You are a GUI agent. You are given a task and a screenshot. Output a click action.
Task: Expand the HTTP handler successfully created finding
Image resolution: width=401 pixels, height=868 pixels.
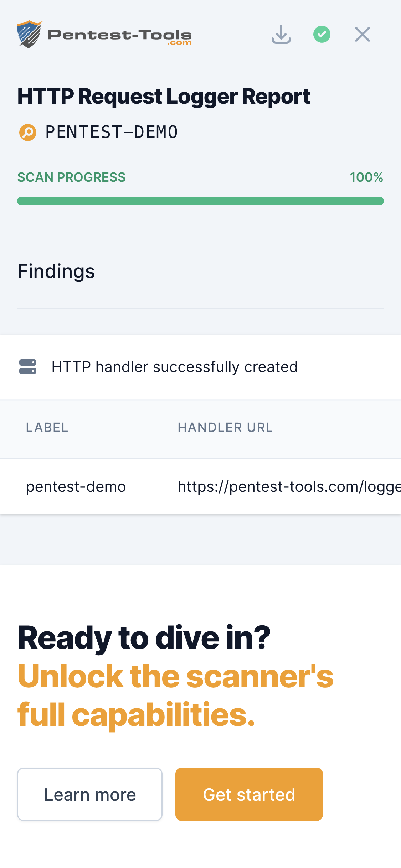click(x=174, y=367)
